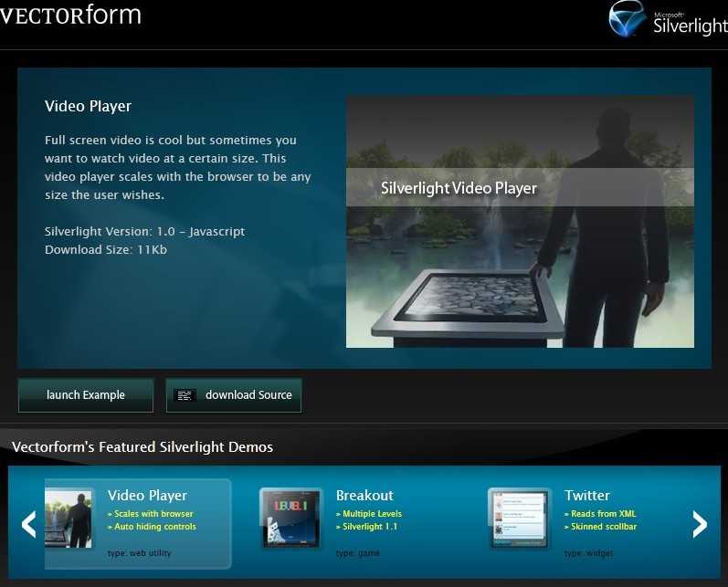Click 'type: widget' label
This screenshot has height=587, width=728.
tap(589, 553)
